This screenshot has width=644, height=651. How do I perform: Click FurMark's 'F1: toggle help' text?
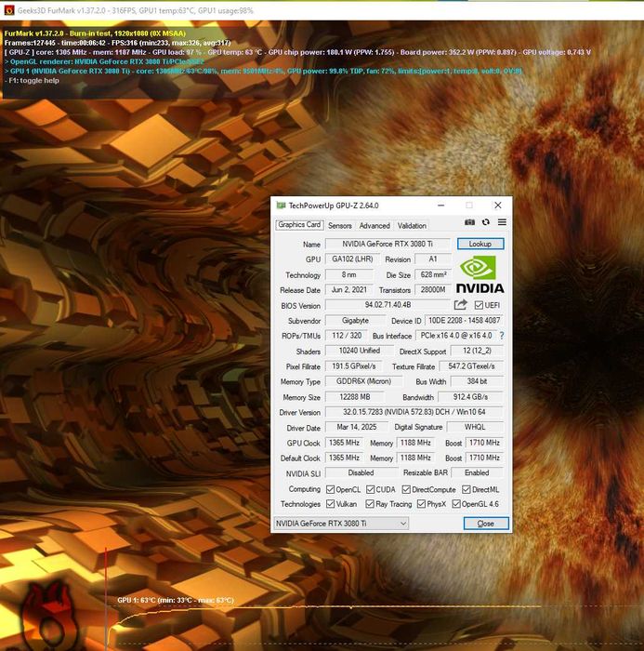(32, 81)
